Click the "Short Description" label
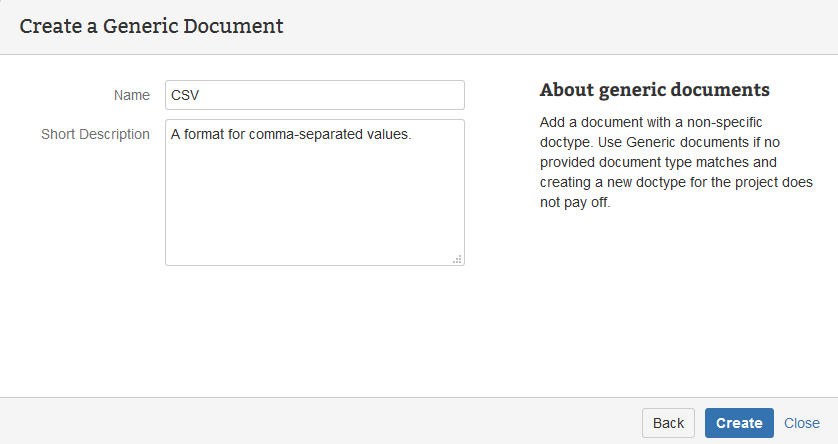The height and width of the screenshot is (444, 838). click(95, 134)
